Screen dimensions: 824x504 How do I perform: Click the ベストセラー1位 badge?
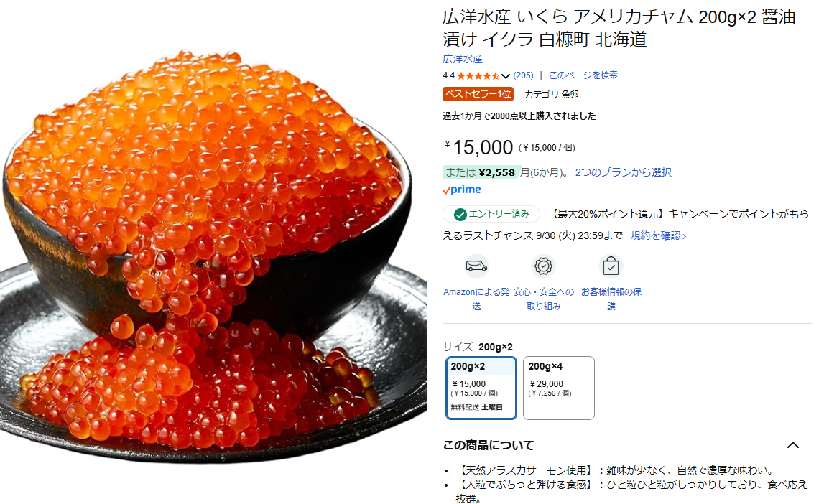coord(478,94)
